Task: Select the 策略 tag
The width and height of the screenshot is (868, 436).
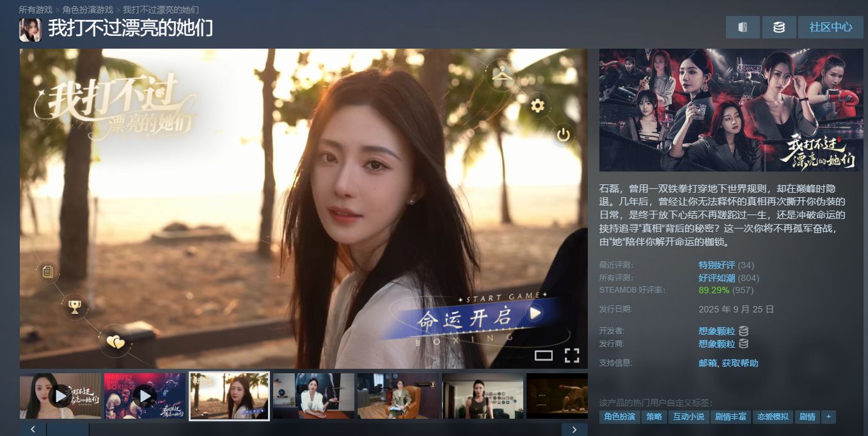Action: point(654,417)
